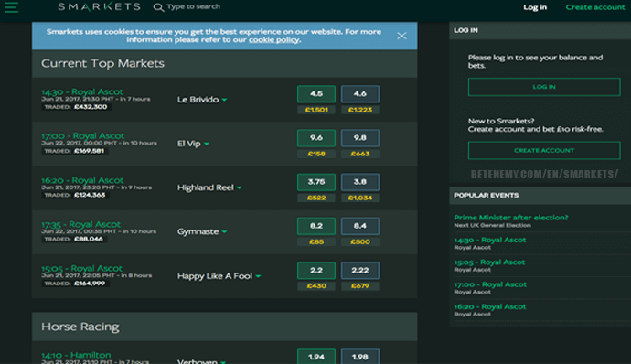Click the 8.4 odds for Gymnaste
Image resolution: width=631 pixels, height=364 pixels.
coord(359,226)
